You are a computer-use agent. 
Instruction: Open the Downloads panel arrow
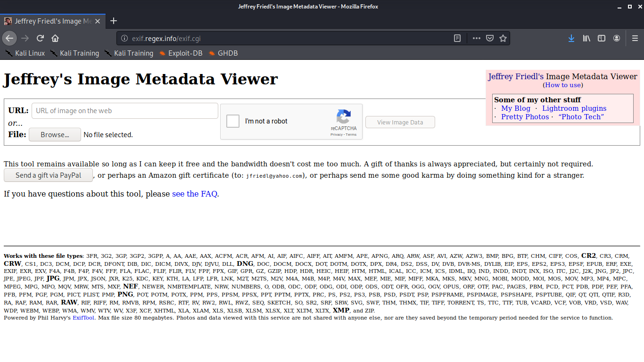click(x=571, y=38)
